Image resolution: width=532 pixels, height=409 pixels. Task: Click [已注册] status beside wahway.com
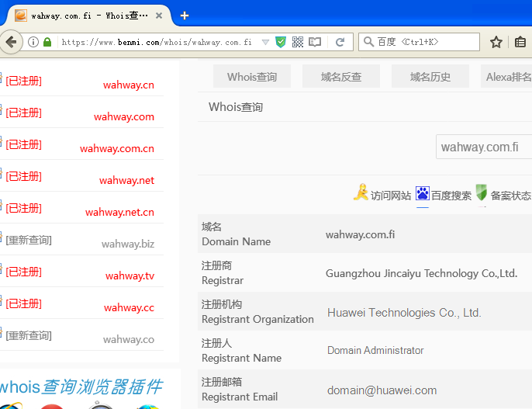tap(23, 113)
